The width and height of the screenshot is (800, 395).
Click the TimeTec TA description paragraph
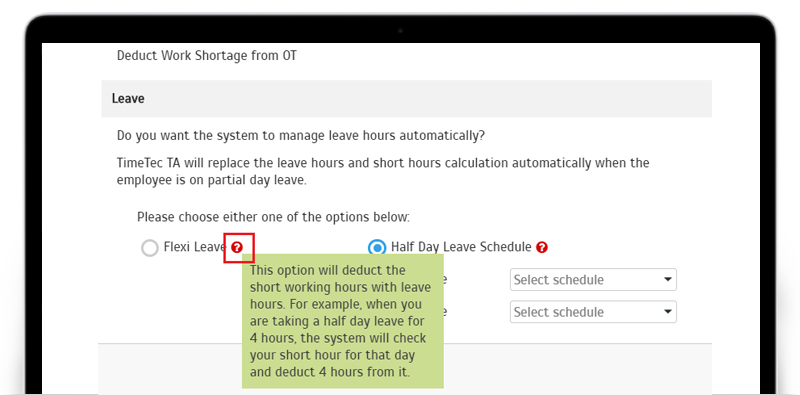point(383,172)
